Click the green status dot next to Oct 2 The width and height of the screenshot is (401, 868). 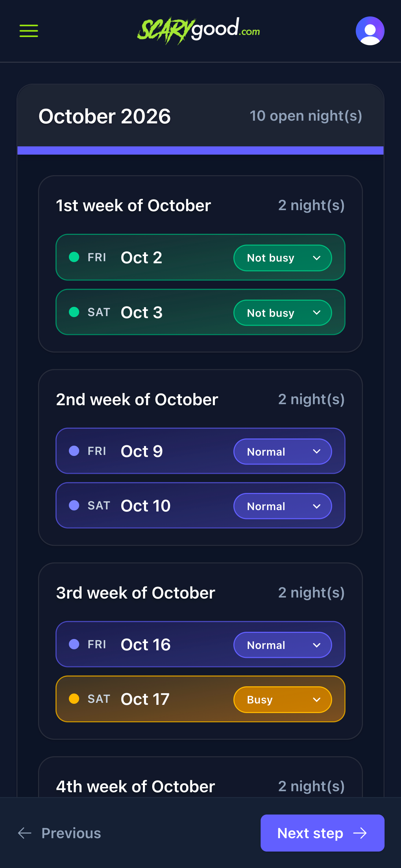(x=74, y=257)
